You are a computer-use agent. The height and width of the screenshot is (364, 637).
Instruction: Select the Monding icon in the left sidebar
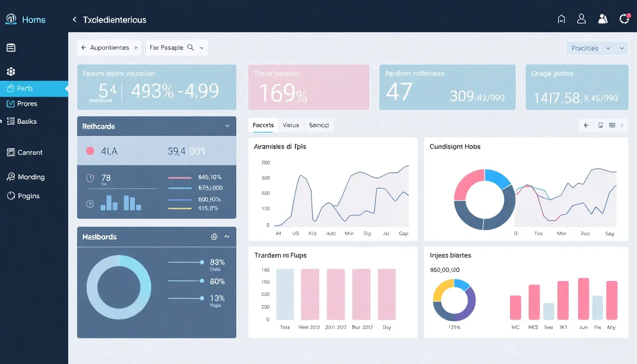[x=10, y=176]
